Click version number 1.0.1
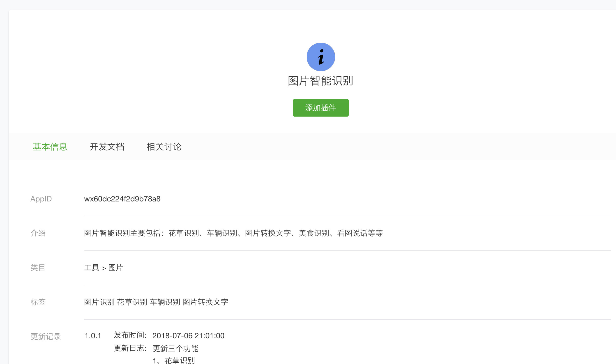Screen dimensions: 616x364 [93, 336]
